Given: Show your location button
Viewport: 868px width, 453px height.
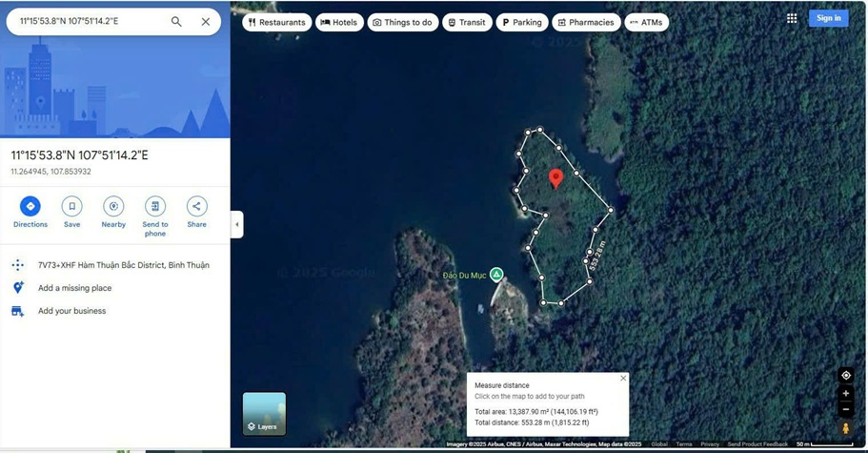Looking at the screenshot, I should click(846, 375).
